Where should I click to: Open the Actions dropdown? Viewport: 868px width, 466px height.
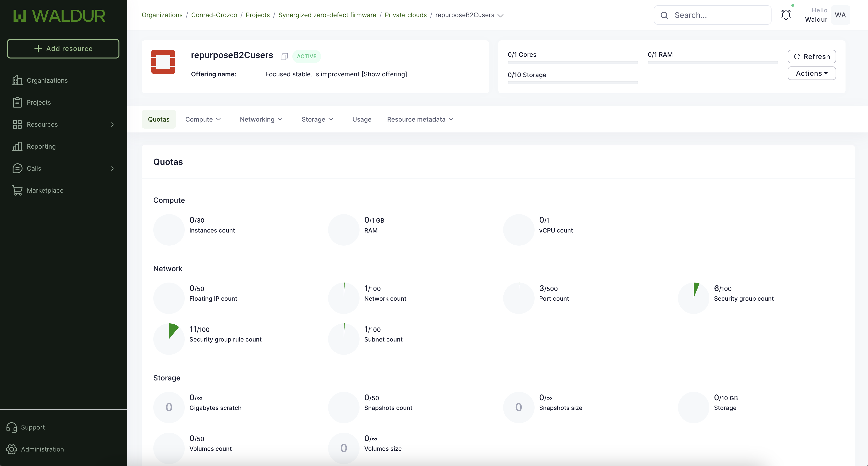pos(811,73)
